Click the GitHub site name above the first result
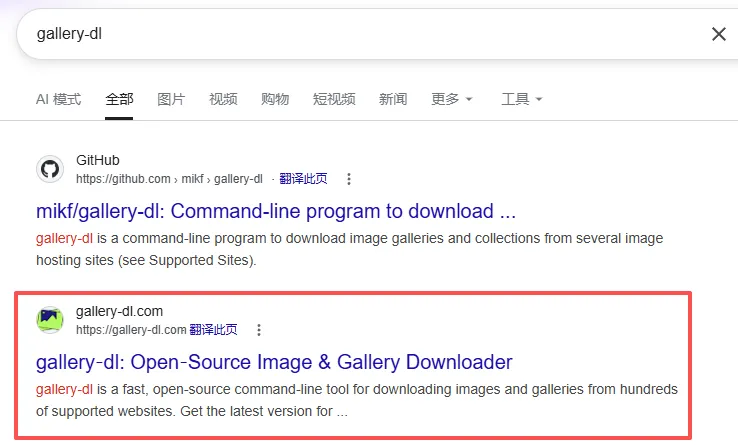The height and width of the screenshot is (445, 738). pos(98,160)
